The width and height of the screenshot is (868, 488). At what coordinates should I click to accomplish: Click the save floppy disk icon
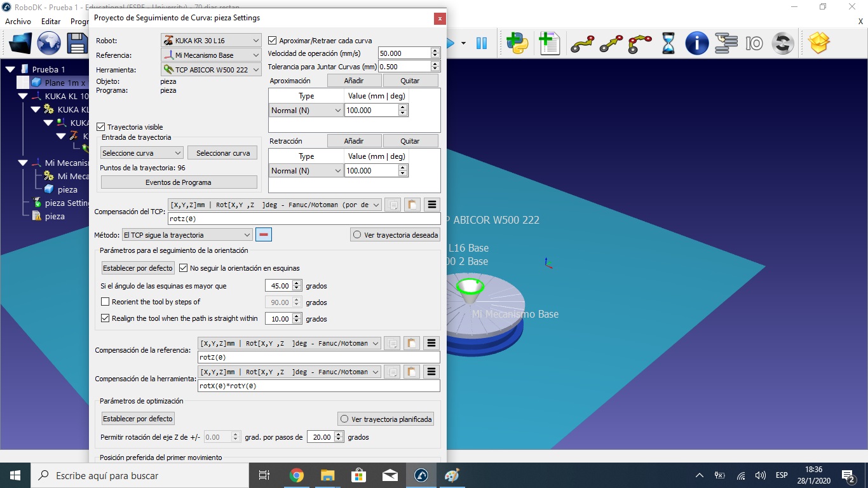coord(78,43)
